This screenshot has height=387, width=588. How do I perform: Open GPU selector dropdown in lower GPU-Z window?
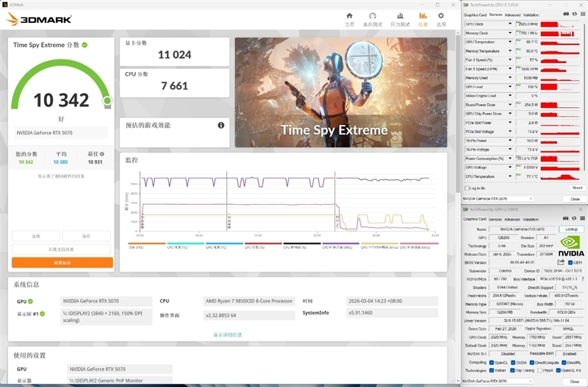pos(498,381)
